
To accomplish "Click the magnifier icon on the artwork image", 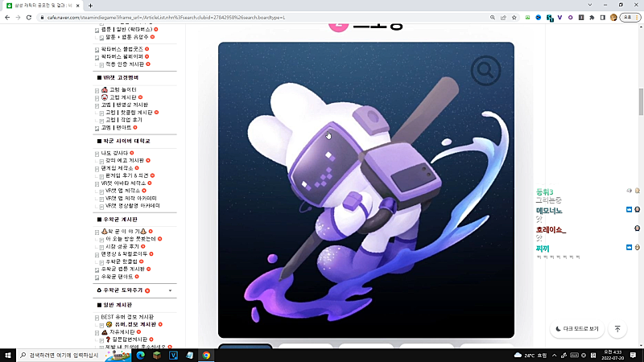I will click(x=486, y=71).
